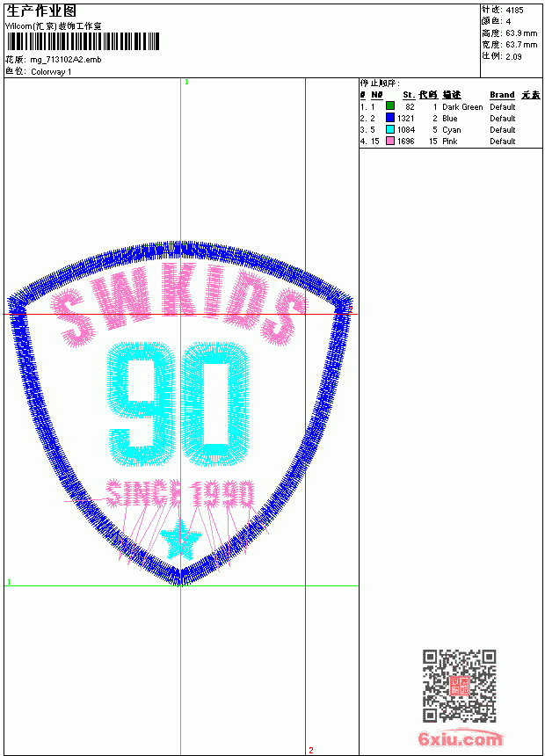This screenshot has width=545, height=756.
Task: Click the red marker 2 at bottom
Action: 311,750
